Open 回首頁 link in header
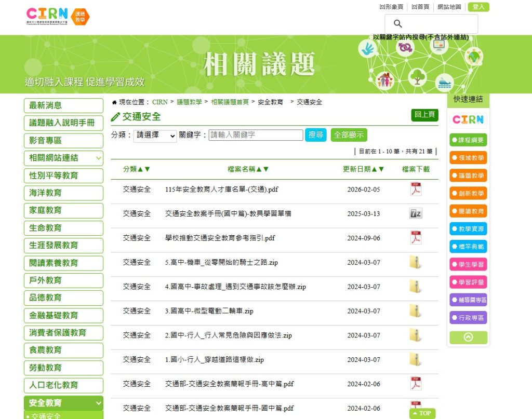Viewport: 532px width, 419px height. coord(420,7)
